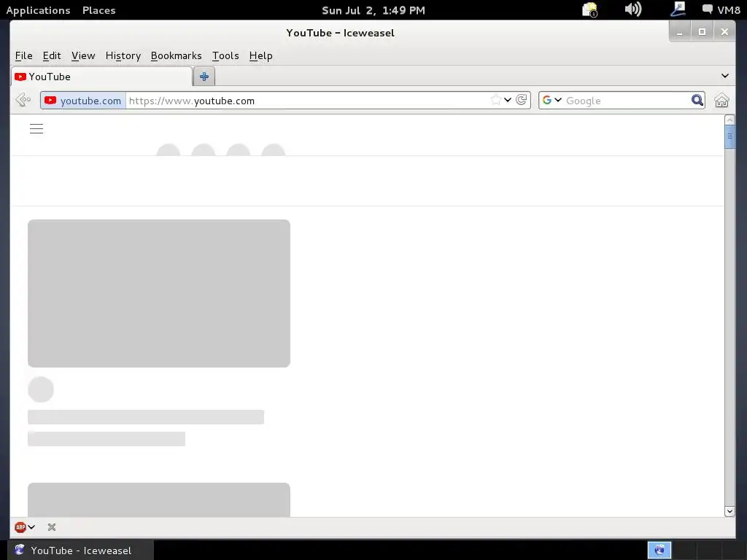Viewport: 747px width, 560px height.
Task: Maximize the Iceweasel window
Action: tap(702, 32)
